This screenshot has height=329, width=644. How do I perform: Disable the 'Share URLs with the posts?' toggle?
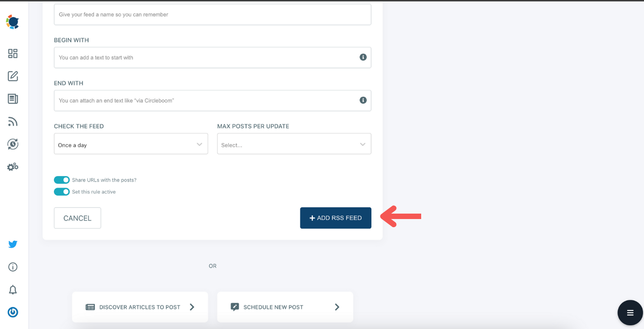[x=62, y=180]
